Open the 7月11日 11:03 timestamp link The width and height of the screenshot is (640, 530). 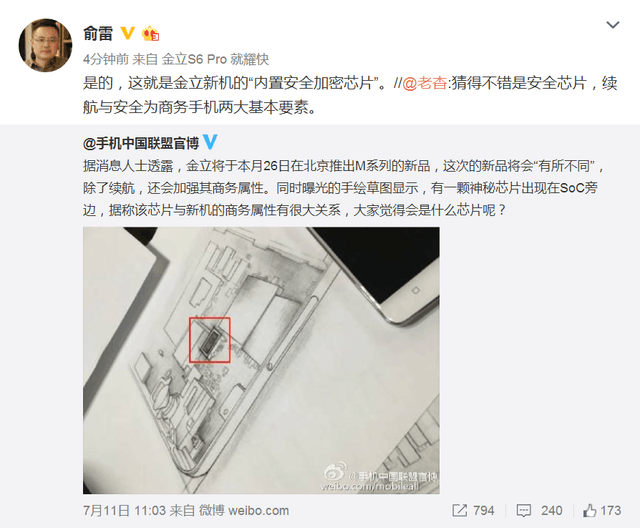click(124, 510)
